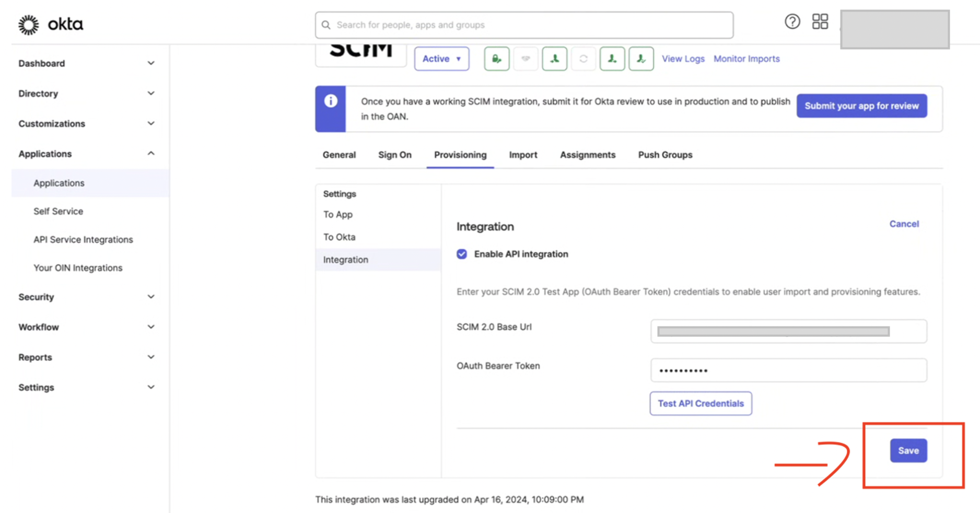
Task: Click the magnifier icon in search bar
Action: point(326,25)
